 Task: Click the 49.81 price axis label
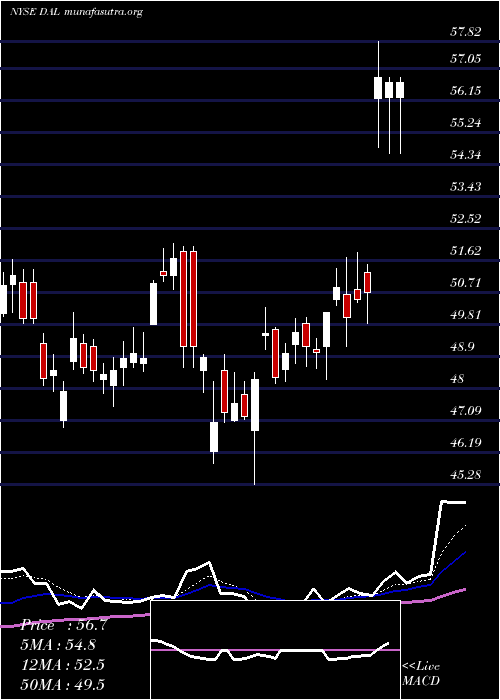[466, 315]
